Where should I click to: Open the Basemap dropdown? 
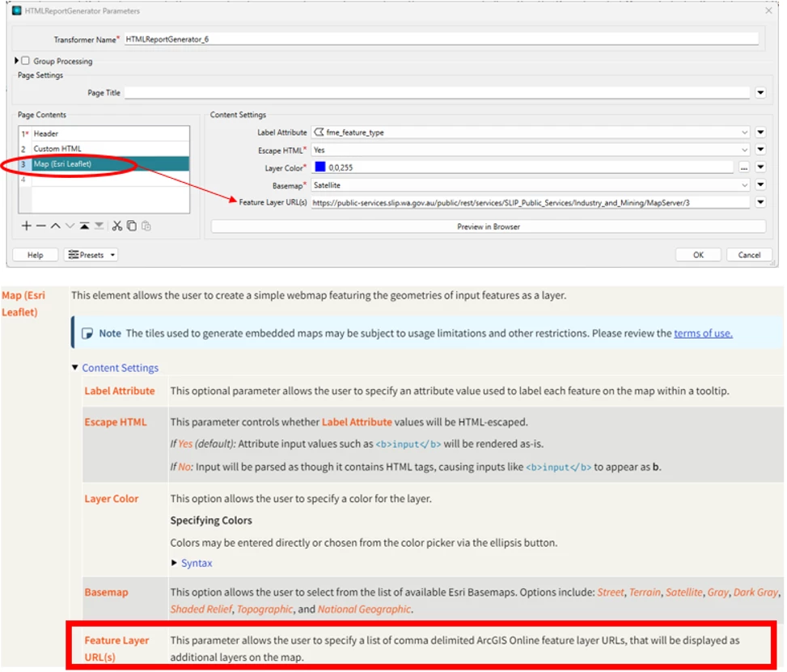tap(531, 185)
